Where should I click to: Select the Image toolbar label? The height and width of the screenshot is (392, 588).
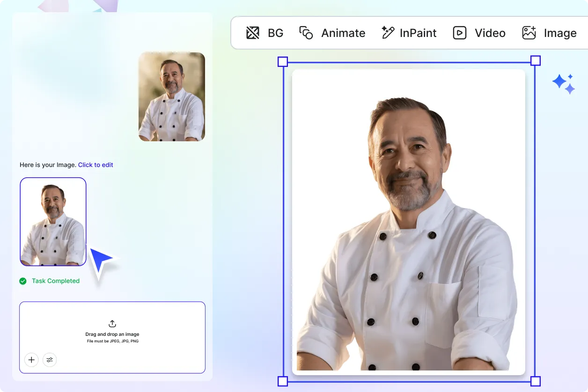560,33
